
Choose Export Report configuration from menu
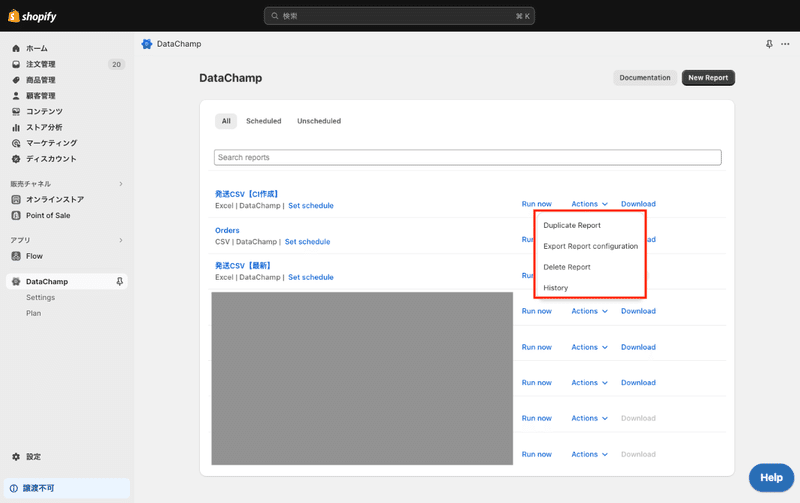pyautogui.click(x=590, y=246)
